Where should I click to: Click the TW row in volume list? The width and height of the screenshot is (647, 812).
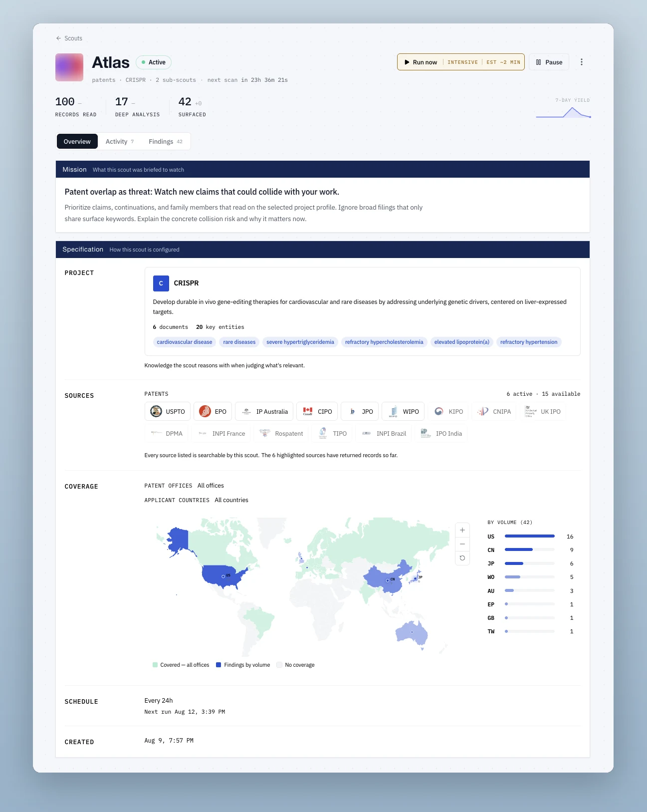(x=530, y=631)
